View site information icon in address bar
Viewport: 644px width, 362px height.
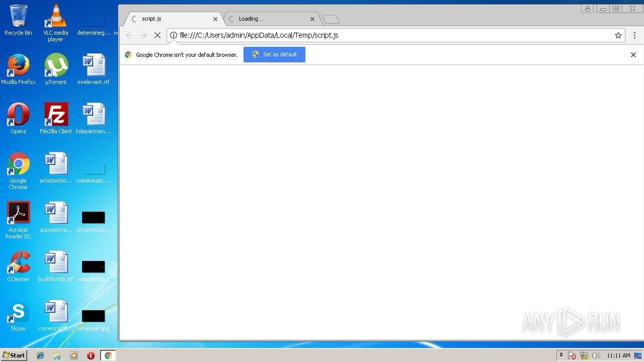point(173,35)
